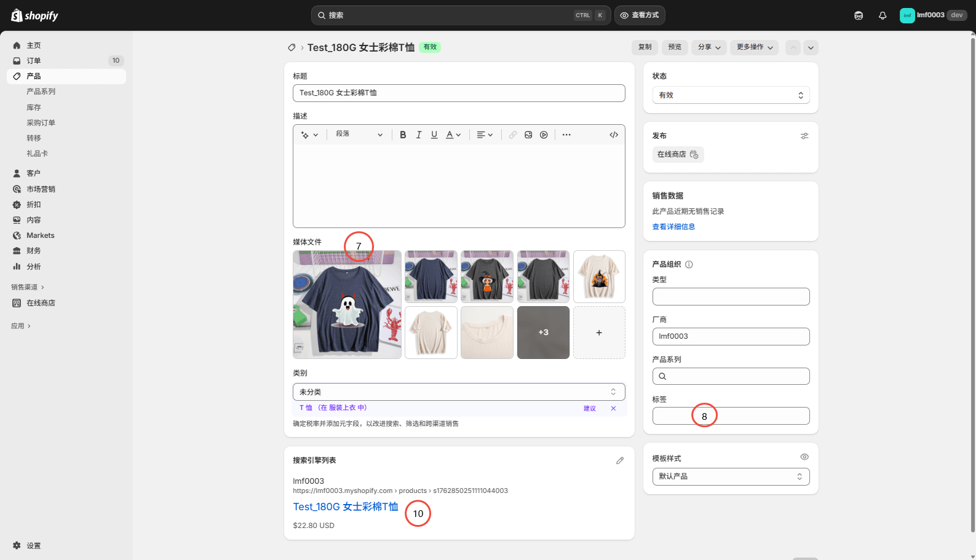Click the 查看详细信息 link
Screen dimensions: 976x560
(673, 227)
